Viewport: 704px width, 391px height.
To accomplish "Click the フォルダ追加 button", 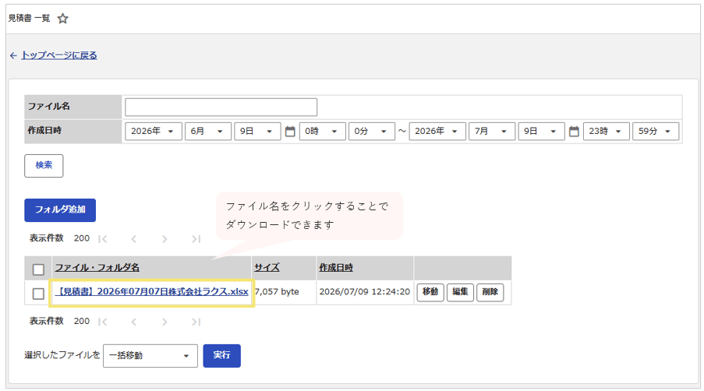I will tap(60, 210).
